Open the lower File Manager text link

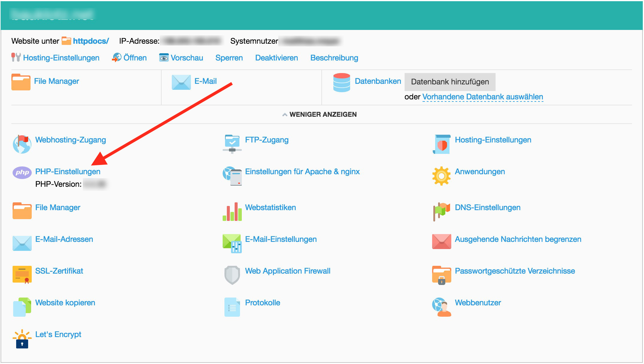[58, 207]
